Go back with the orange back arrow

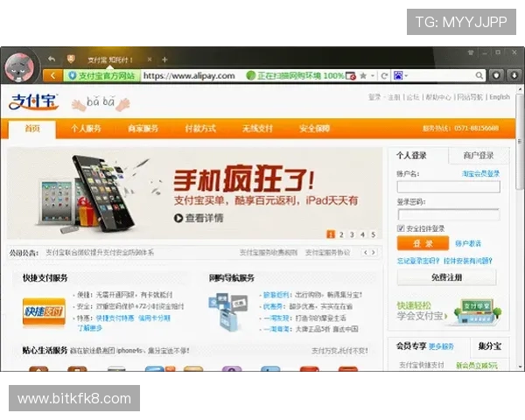click(52, 76)
